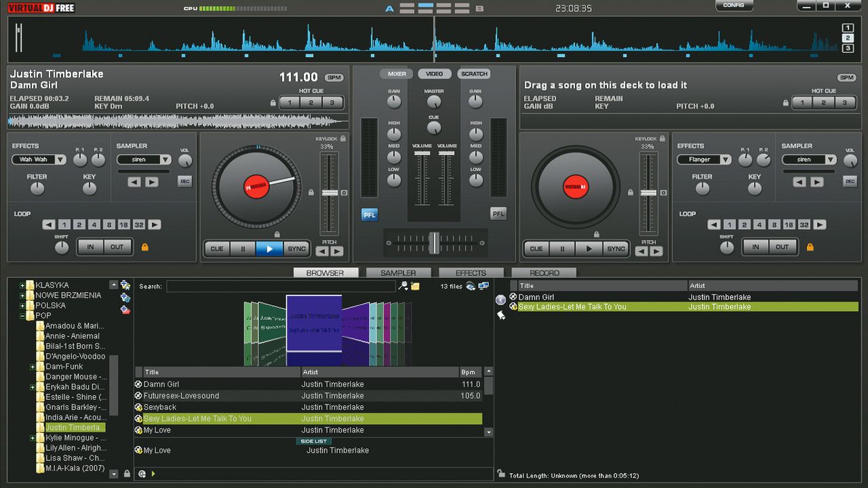Trigger hot cue 3 on right deck
This screenshot has height=488, width=868.
(x=844, y=103)
